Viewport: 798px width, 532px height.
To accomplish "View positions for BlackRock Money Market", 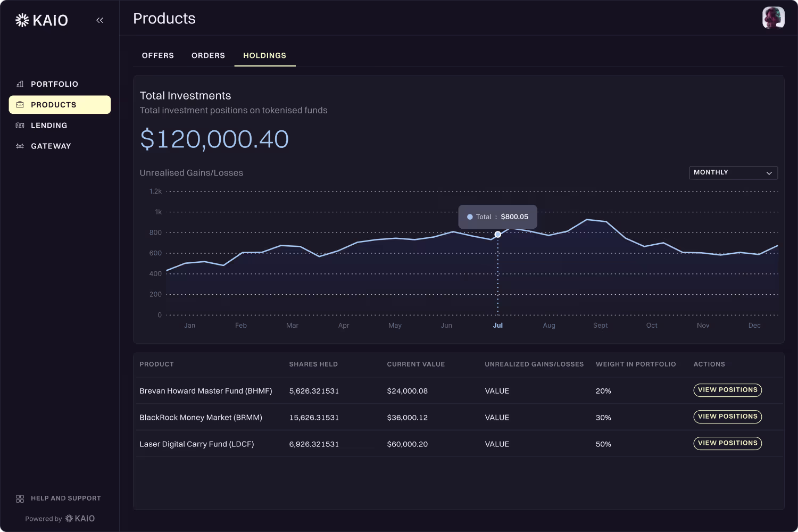I will point(728,417).
